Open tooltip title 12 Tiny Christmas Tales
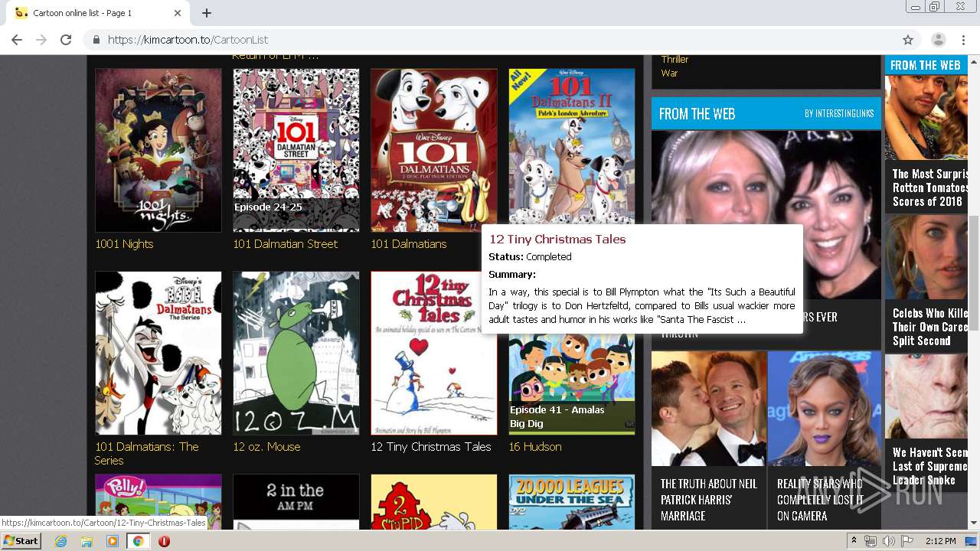 click(557, 240)
